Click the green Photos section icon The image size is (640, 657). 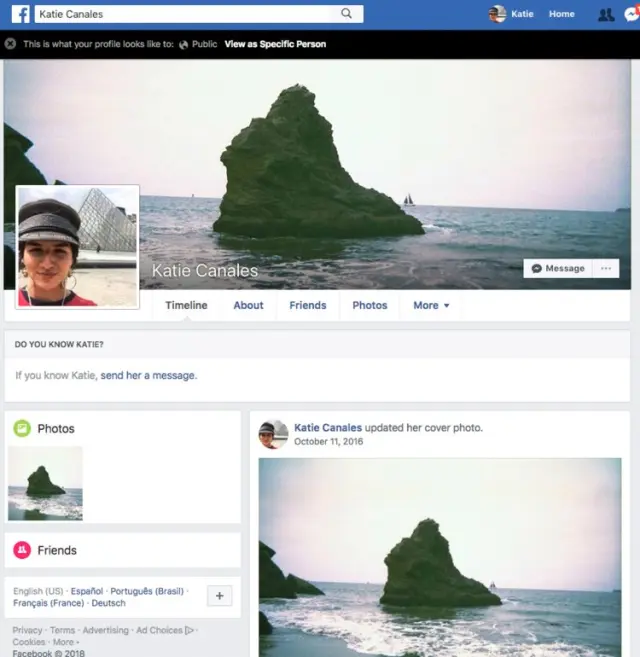(x=22, y=429)
